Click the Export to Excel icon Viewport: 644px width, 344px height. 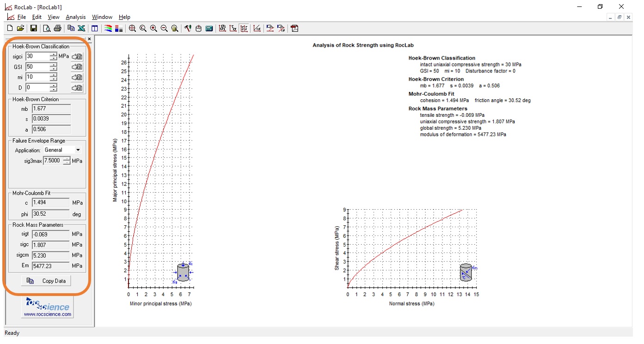(81, 29)
